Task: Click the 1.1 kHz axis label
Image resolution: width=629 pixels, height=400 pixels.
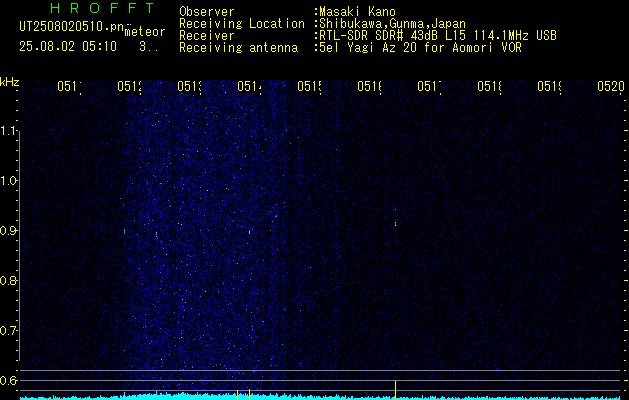Action: pos(9,130)
